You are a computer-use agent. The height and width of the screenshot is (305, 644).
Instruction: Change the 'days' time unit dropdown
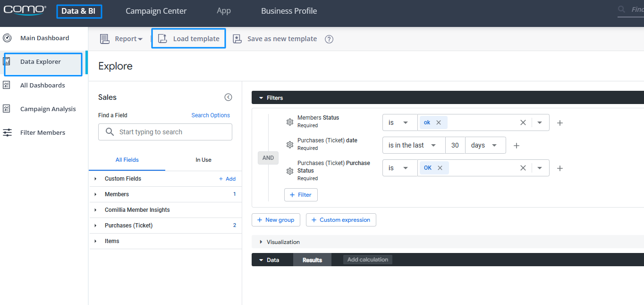pyautogui.click(x=484, y=145)
